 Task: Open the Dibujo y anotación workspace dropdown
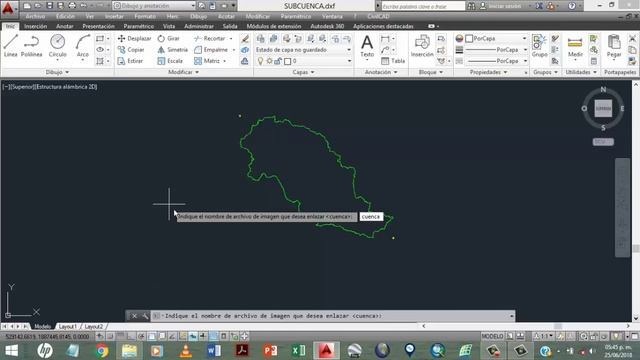[x=154, y=6]
